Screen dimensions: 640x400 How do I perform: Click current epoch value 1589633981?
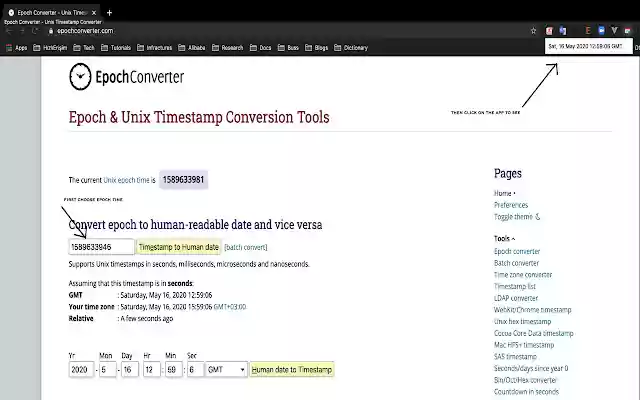(x=183, y=180)
